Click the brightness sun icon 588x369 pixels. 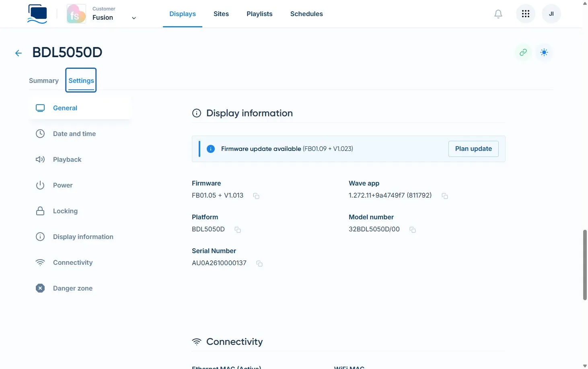tap(544, 52)
